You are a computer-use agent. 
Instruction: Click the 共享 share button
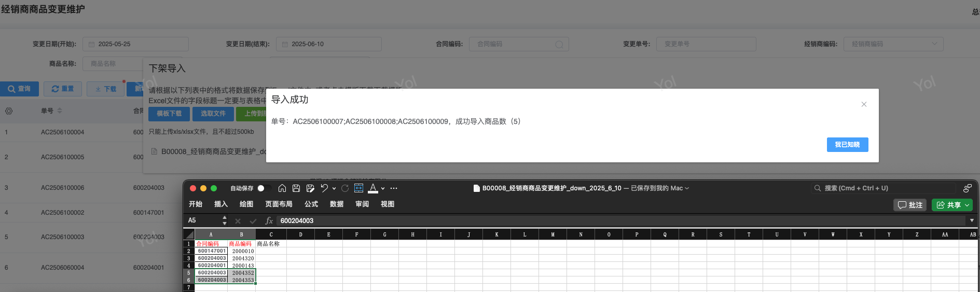click(x=952, y=205)
